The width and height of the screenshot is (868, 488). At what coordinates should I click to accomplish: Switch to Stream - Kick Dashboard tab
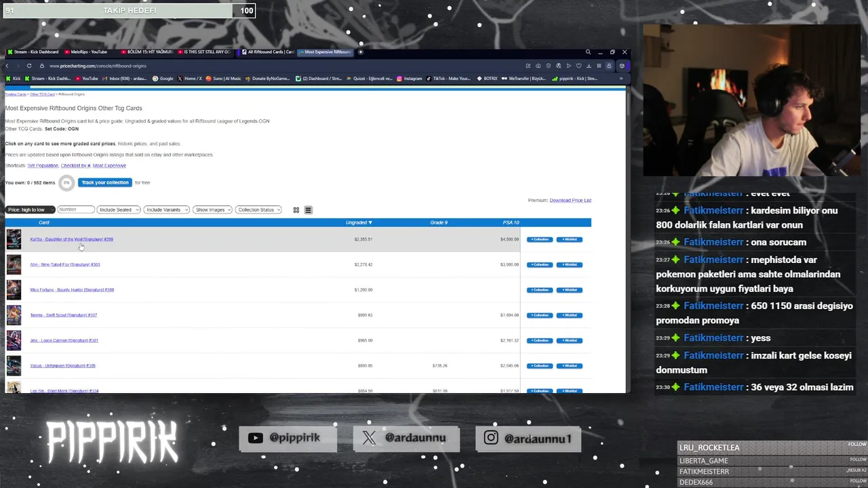[x=34, y=52]
